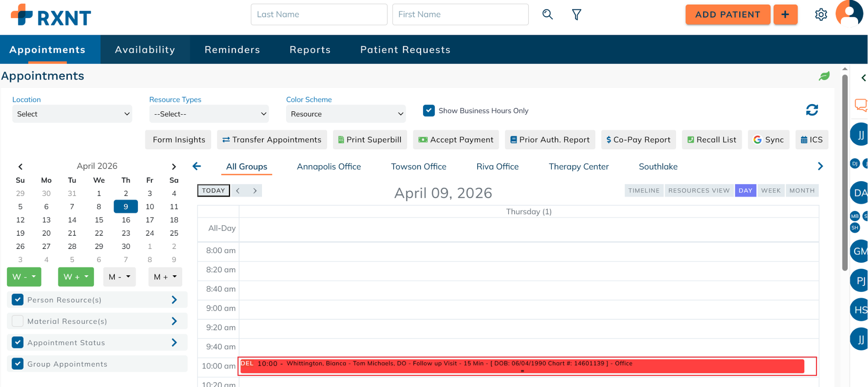Click the user profile avatar
The height and width of the screenshot is (387, 868).
(x=849, y=14)
